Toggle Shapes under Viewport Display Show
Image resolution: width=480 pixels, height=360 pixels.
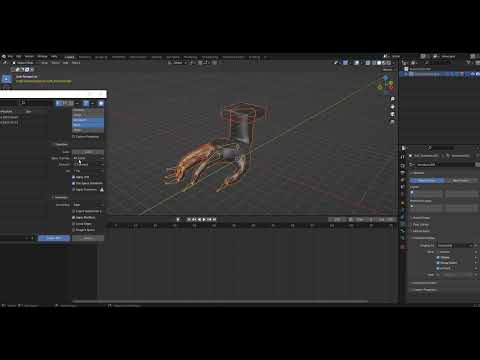click(438, 257)
